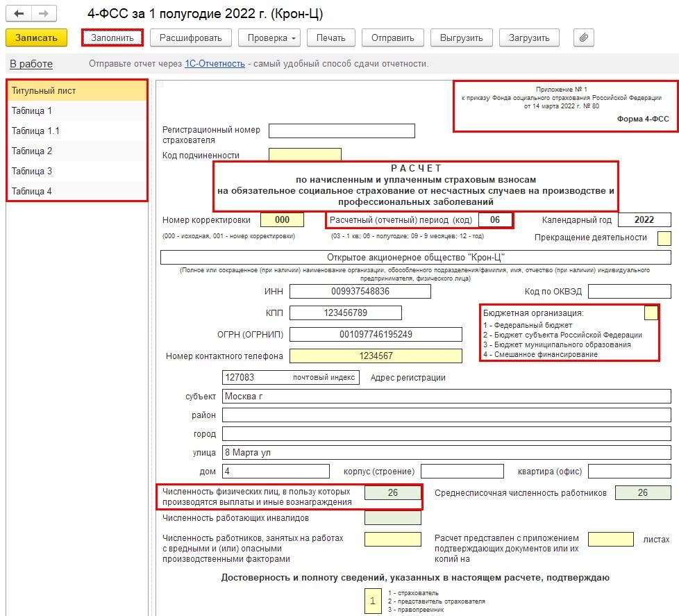Click the Номер корректировки field
Viewport: 679px width, 616px height.
point(282,220)
